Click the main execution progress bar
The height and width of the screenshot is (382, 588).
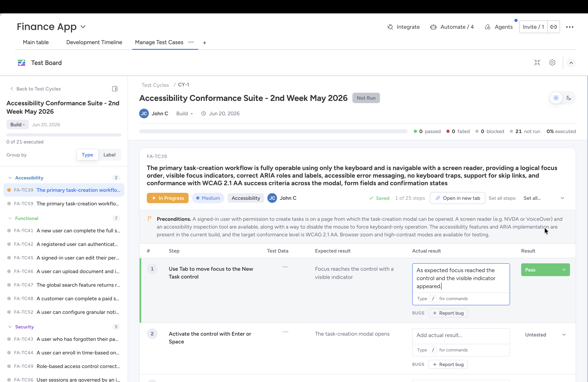click(x=273, y=131)
